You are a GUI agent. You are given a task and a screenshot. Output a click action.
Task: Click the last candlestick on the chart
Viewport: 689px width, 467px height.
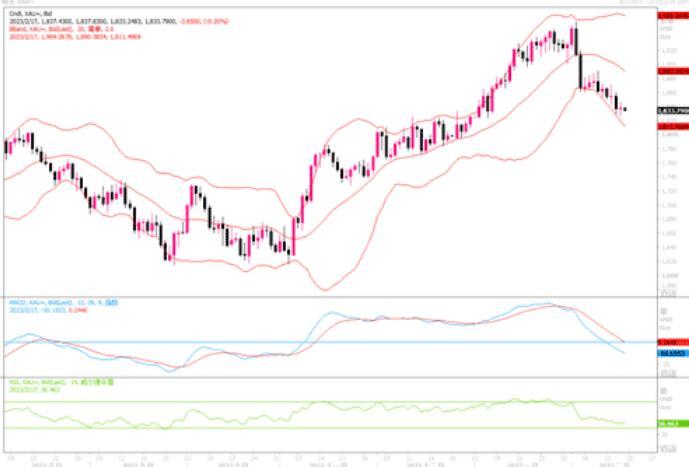[625, 109]
